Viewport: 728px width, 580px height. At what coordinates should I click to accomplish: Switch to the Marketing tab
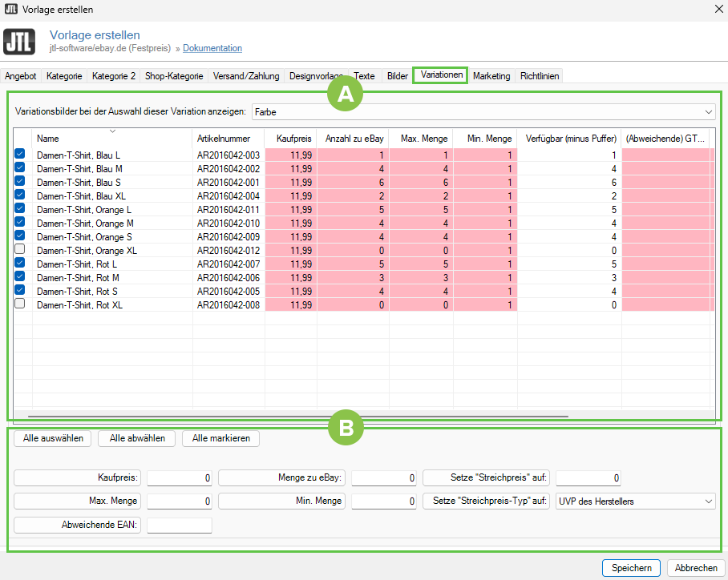[x=491, y=76]
